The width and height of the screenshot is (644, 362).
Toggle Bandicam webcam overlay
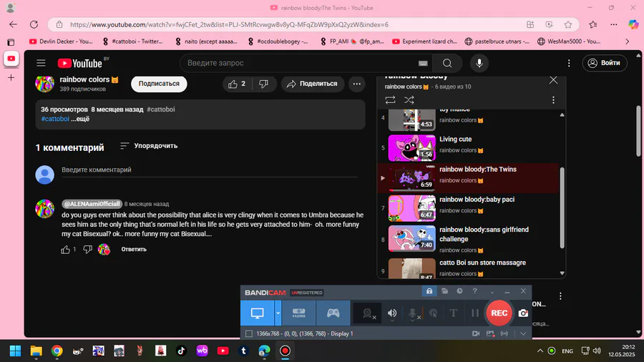pyautogui.click(x=368, y=313)
